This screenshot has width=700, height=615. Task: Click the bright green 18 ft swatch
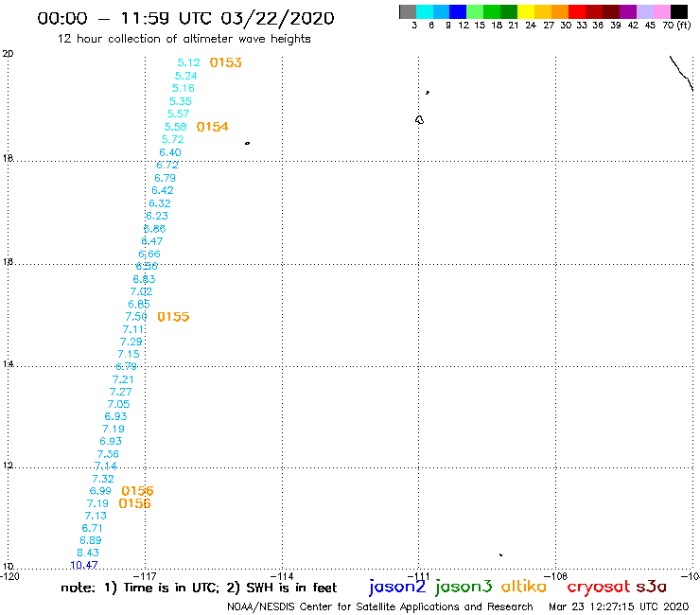pos(492,11)
